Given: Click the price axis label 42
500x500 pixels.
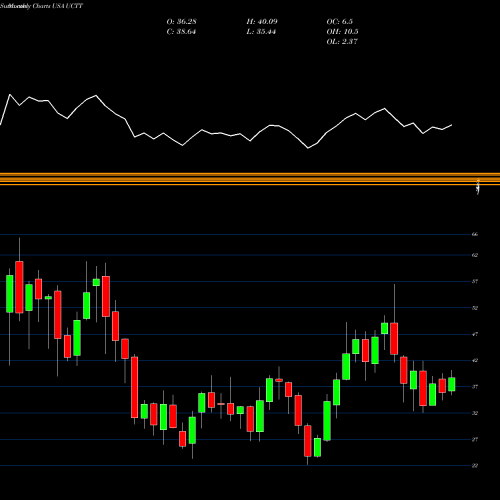Looking at the screenshot, I should click(475, 360).
